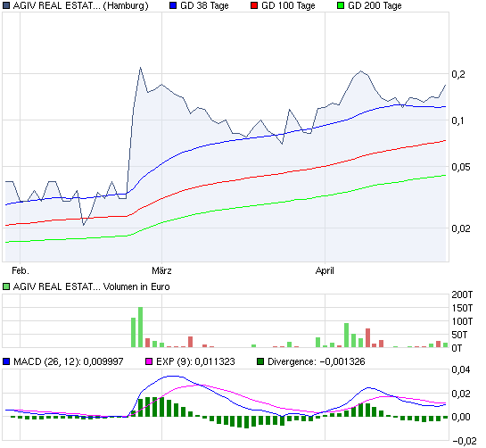
Task: Click the '0,02' price axis label
Action: point(460,228)
